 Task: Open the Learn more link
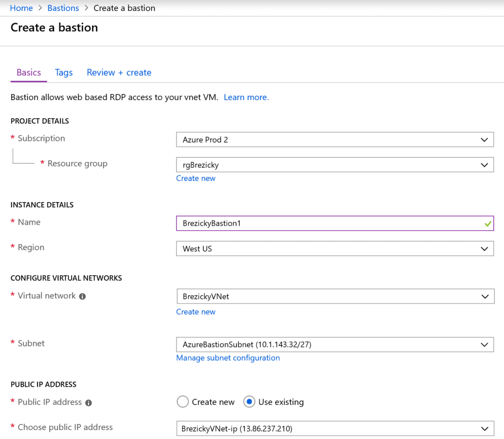[x=246, y=97]
